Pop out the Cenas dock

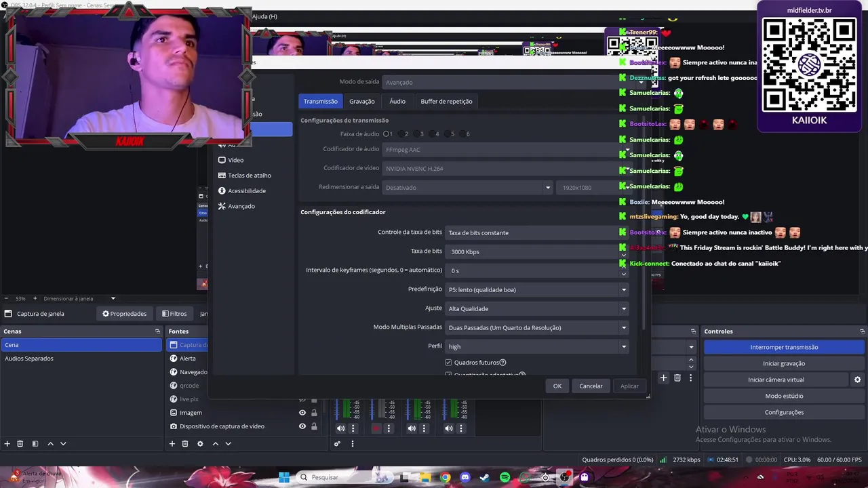(157, 331)
